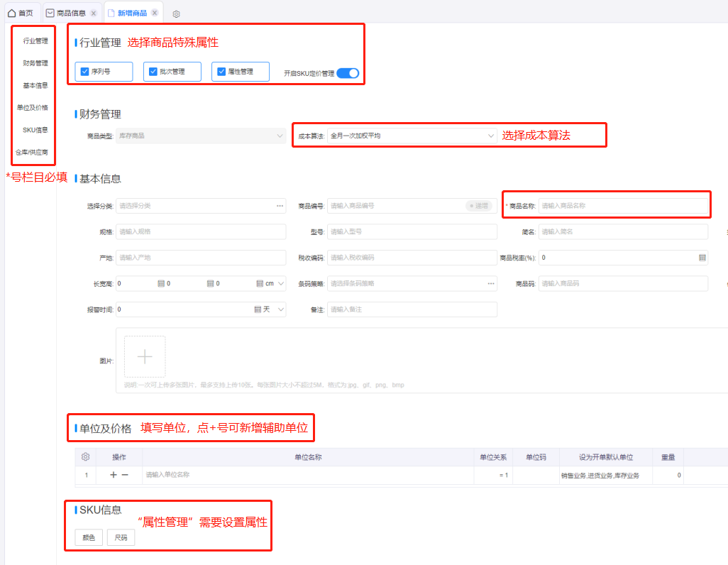Toggle the 递增 auto-increment button
Viewport: 728px width, 565px height.
[x=479, y=206]
